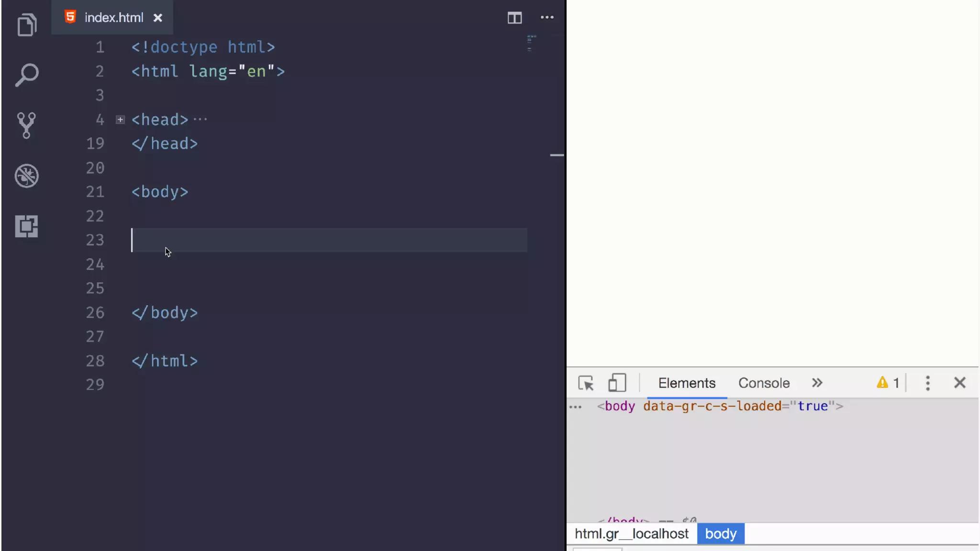Click the minimap at editor top right

click(x=531, y=43)
